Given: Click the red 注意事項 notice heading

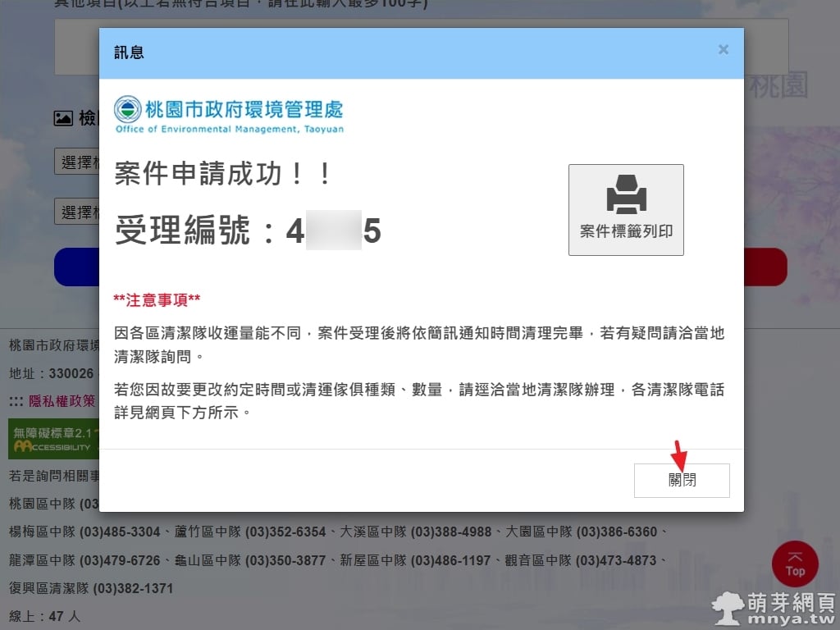Looking at the screenshot, I should click(x=157, y=300).
